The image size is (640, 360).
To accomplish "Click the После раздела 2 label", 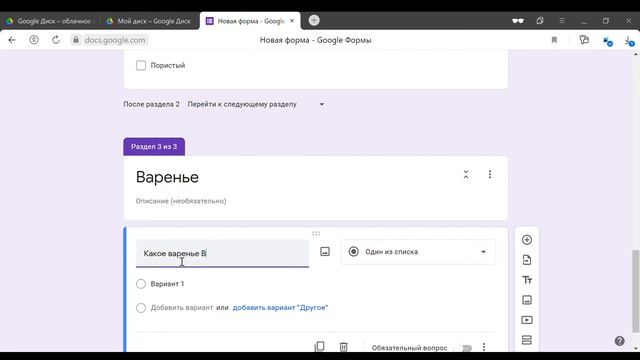I will coord(151,104).
